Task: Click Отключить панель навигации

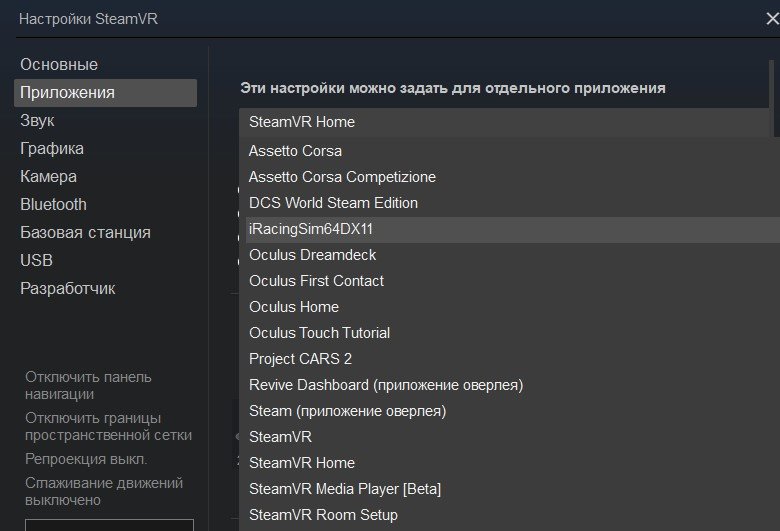Action: coord(88,386)
